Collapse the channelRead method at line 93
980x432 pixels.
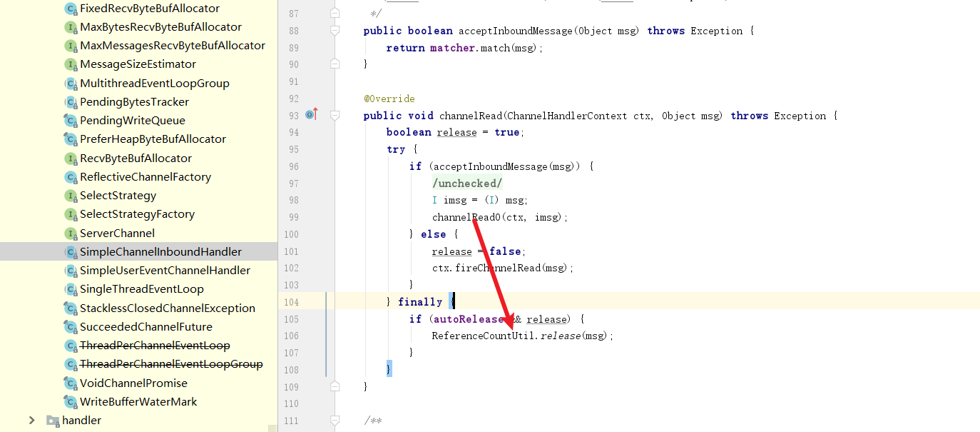tap(335, 116)
